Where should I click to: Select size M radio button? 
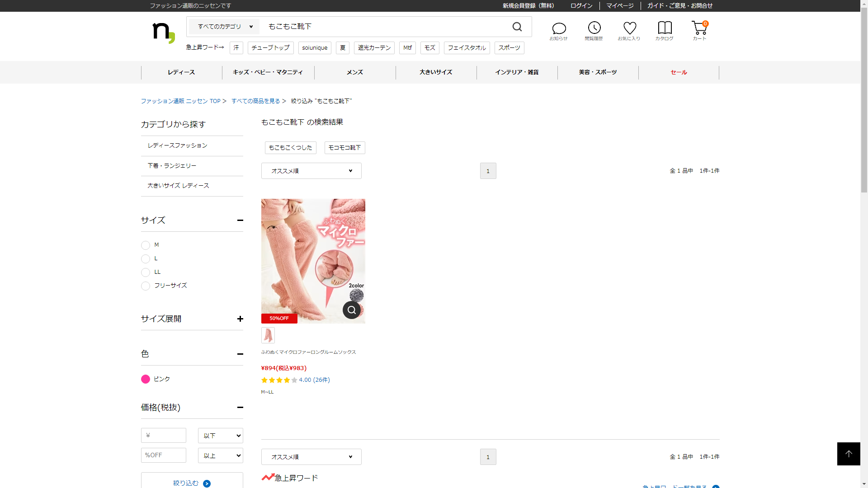pyautogui.click(x=146, y=245)
